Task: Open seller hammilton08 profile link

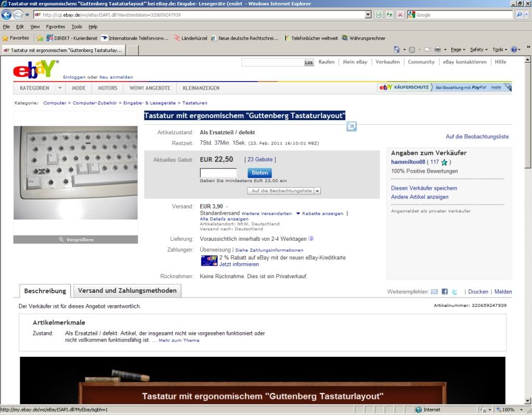Action: pyautogui.click(x=408, y=162)
